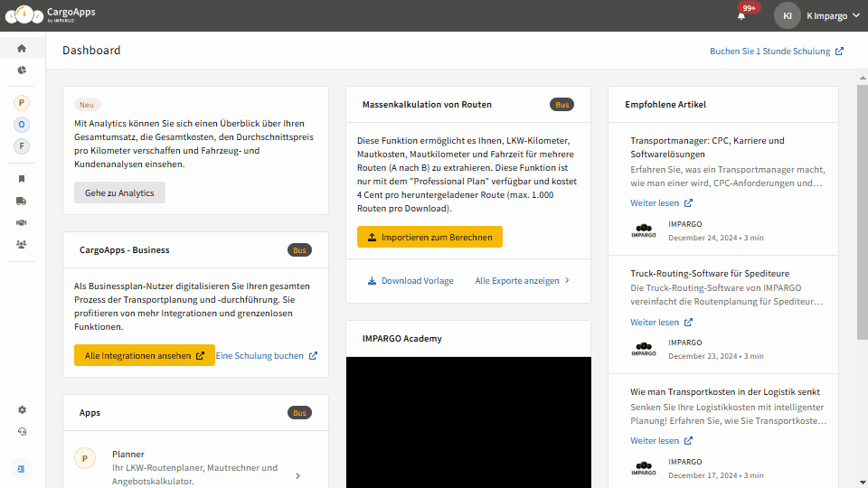Click Importieren zum Berechnen button
This screenshot has width=868, height=488.
[429, 237]
